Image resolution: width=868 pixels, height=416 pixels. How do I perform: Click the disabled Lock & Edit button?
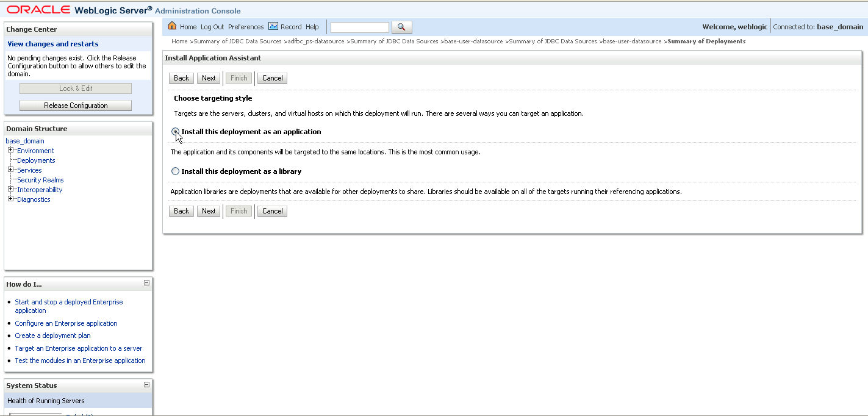(x=76, y=88)
